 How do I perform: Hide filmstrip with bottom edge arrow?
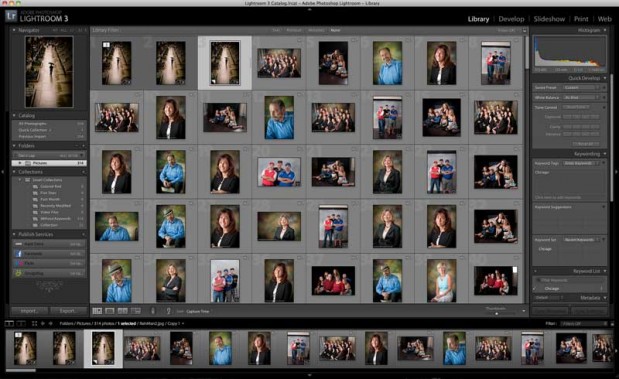click(310, 375)
